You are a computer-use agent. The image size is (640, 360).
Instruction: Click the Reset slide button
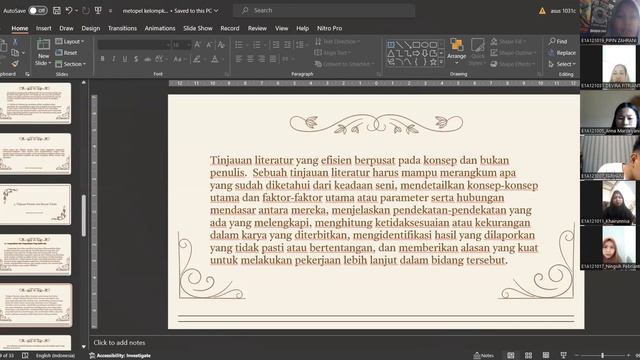pyautogui.click(x=66, y=53)
